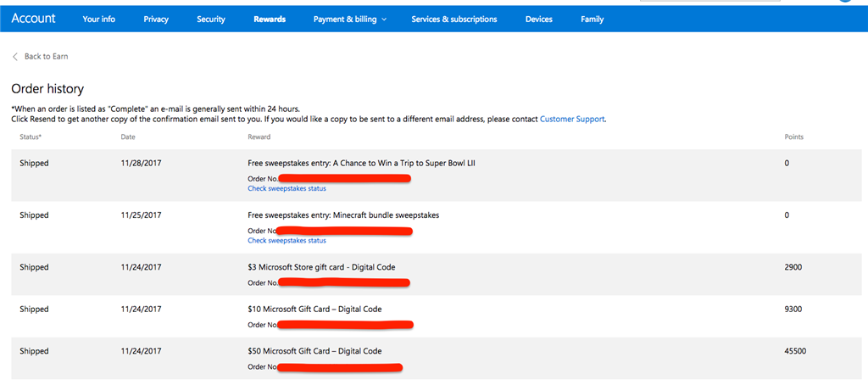Click the 2900 points value
The width and height of the screenshot is (868, 385).
pyautogui.click(x=793, y=267)
